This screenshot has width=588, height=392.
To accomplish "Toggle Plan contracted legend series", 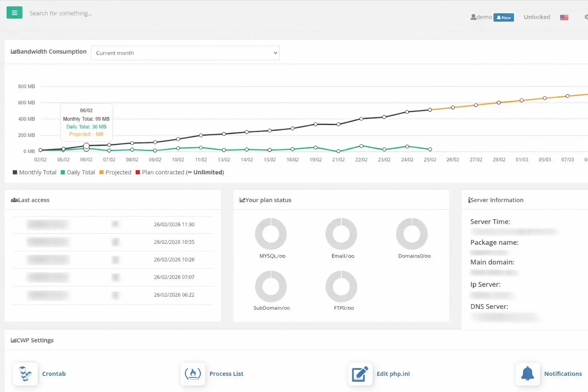I will (x=180, y=172).
